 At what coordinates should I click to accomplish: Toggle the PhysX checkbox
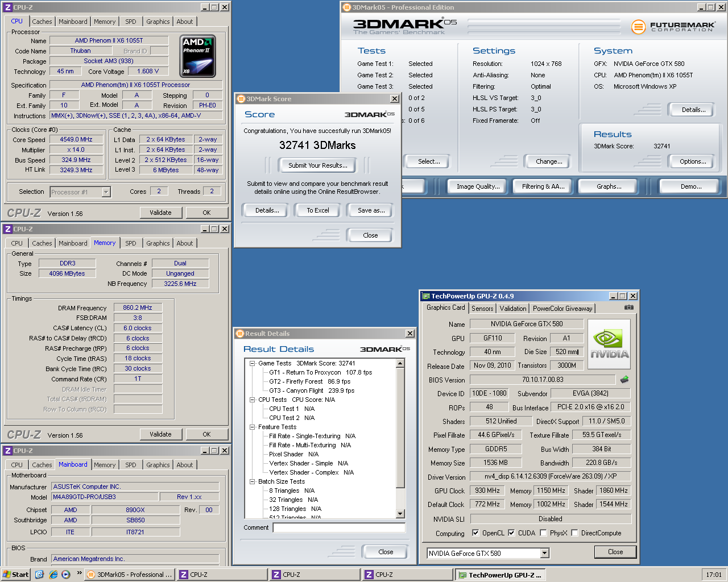543,533
